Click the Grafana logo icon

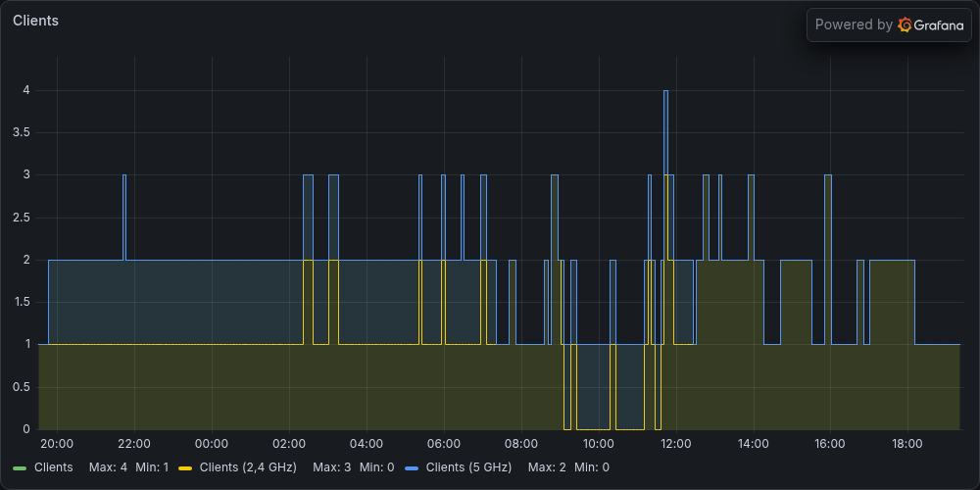(x=905, y=25)
